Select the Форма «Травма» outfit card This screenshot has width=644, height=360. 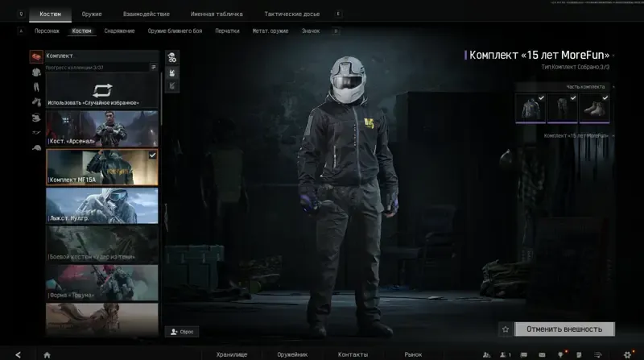tap(102, 283)
